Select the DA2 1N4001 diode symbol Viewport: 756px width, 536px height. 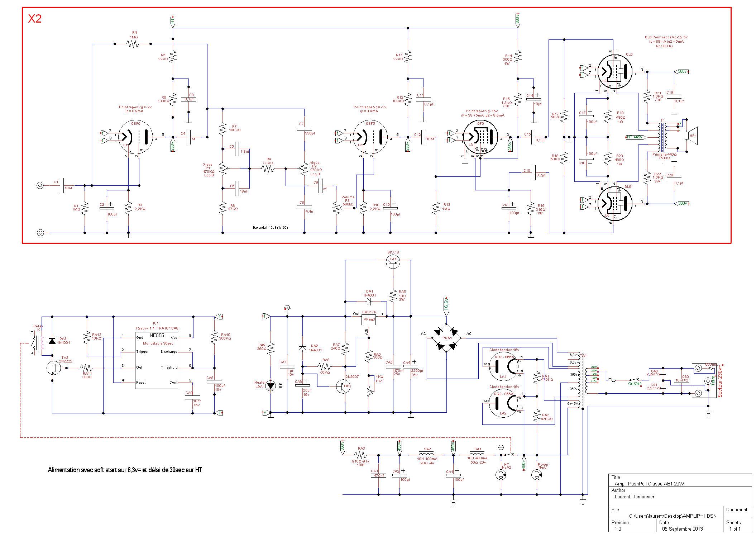pyautogui.click(x=302, y=348)
